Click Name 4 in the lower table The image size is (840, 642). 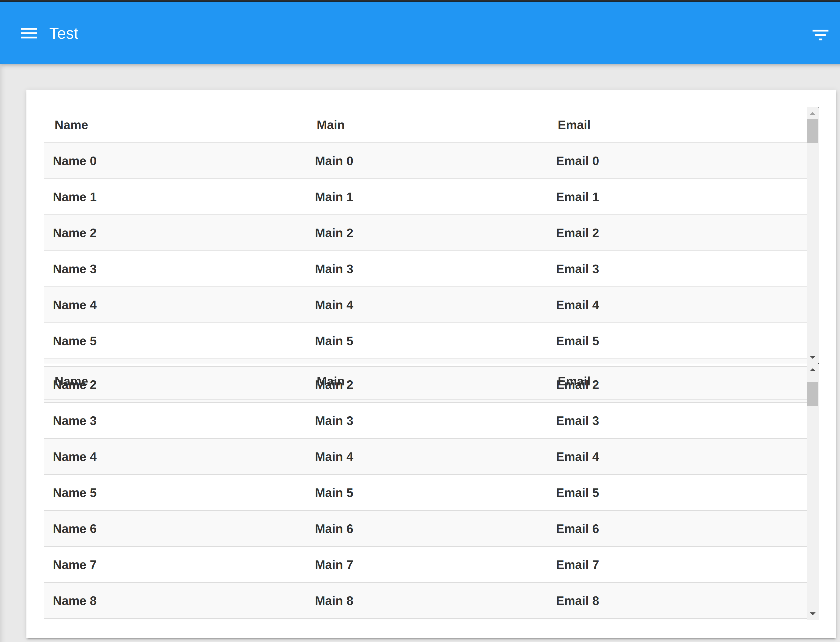74,456
